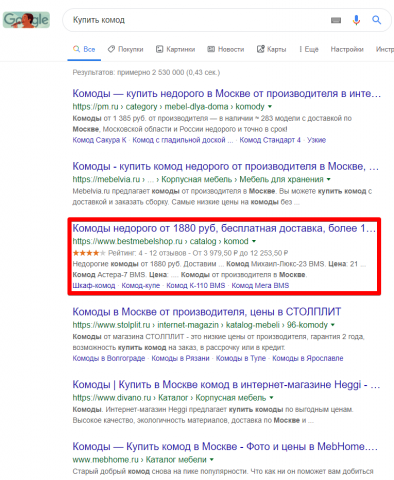
Task: Switch to the Покупки tab
Action: pyautogui.click(x=125, y=49)
